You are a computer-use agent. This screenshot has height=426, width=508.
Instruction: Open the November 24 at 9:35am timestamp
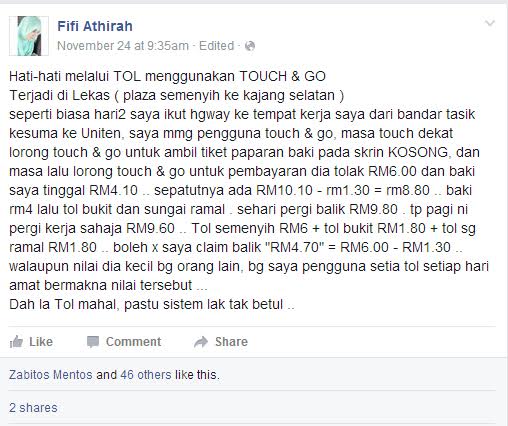[123, 46]
